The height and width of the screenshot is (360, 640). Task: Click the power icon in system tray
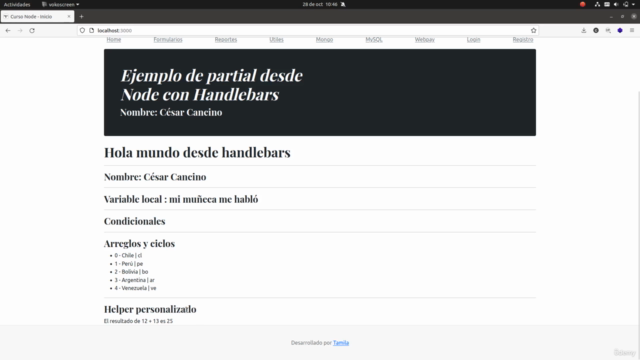pos(626,4)
